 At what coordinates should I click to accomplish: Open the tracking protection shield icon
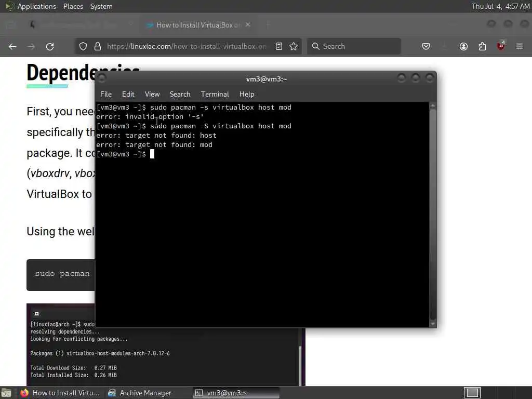click(83, 46)
